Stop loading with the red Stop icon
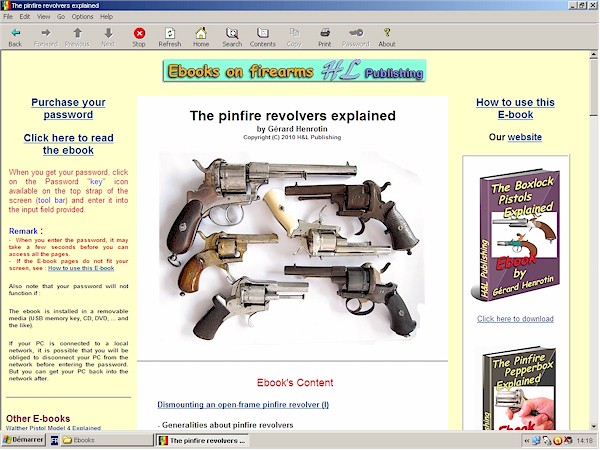This screenshot has height=450, width=600. [x=139, y=37]
